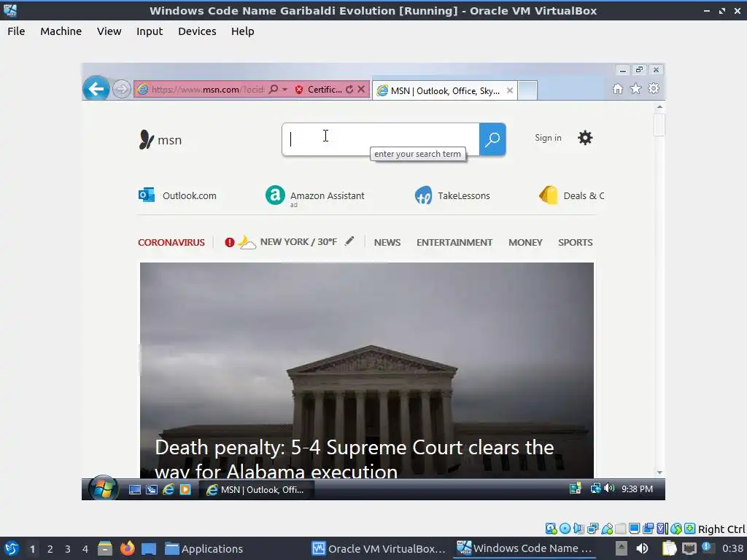
Task: Click the Vista volume tray icon
Action: point(609,489)
